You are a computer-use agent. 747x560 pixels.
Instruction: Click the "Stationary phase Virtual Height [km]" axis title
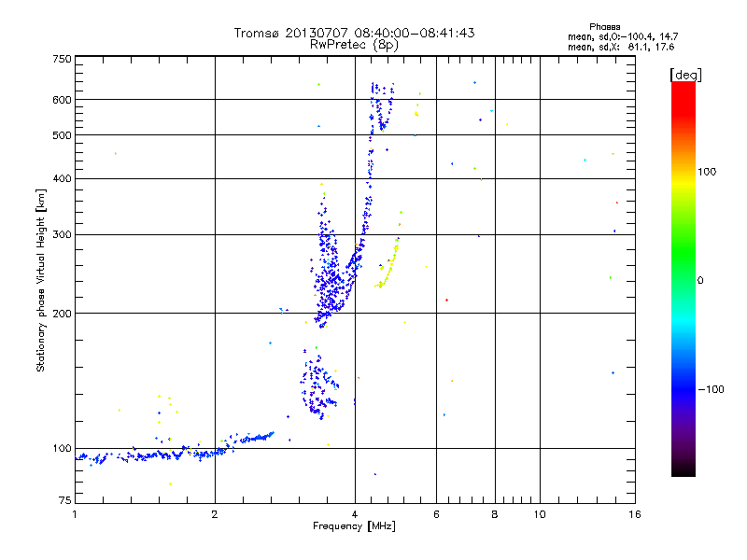[41, 280]
